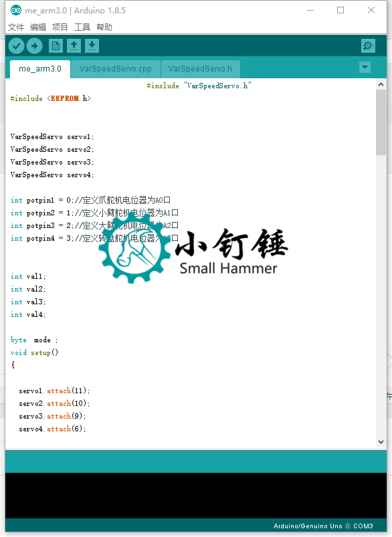Image resolution: width=392 pixels, height=537 pixels.
Task: Click the servo2.attach(10); line
Action: coord(54,403)
